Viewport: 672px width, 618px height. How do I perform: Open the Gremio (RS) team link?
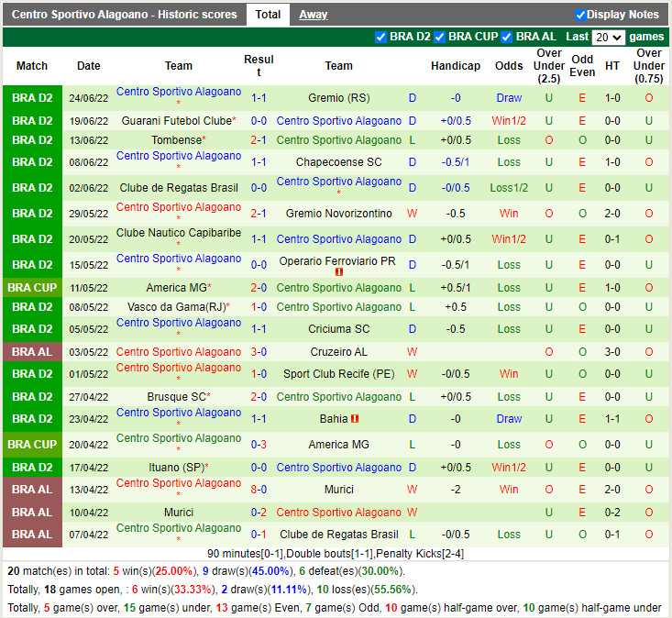(x=338, y=98)
